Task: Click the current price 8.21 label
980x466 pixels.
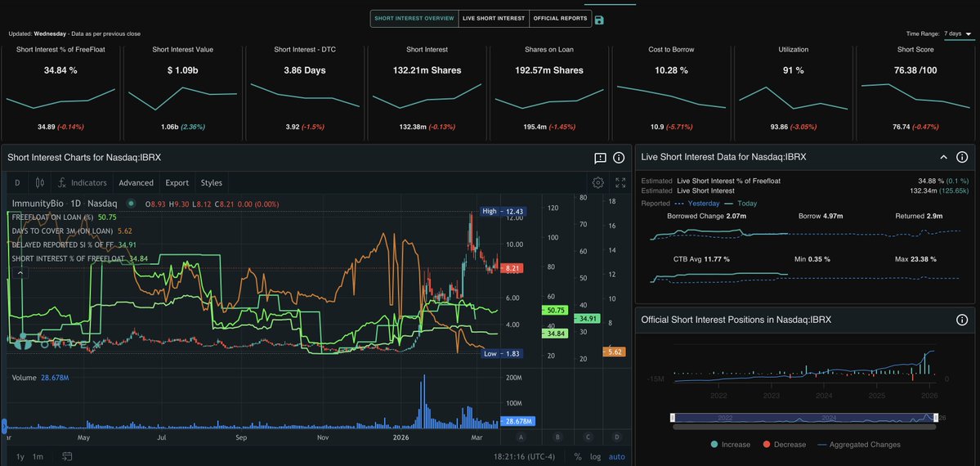Action: 512,268
